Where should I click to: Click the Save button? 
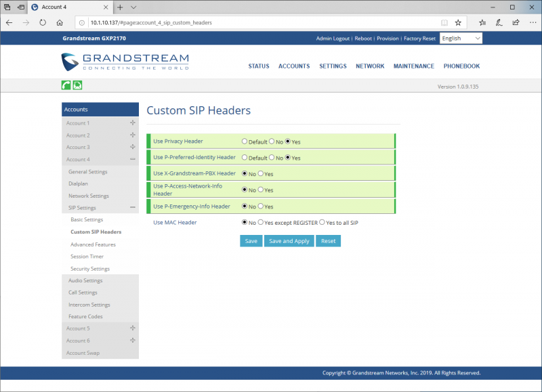pyautogui.click(x=251, y=241)
